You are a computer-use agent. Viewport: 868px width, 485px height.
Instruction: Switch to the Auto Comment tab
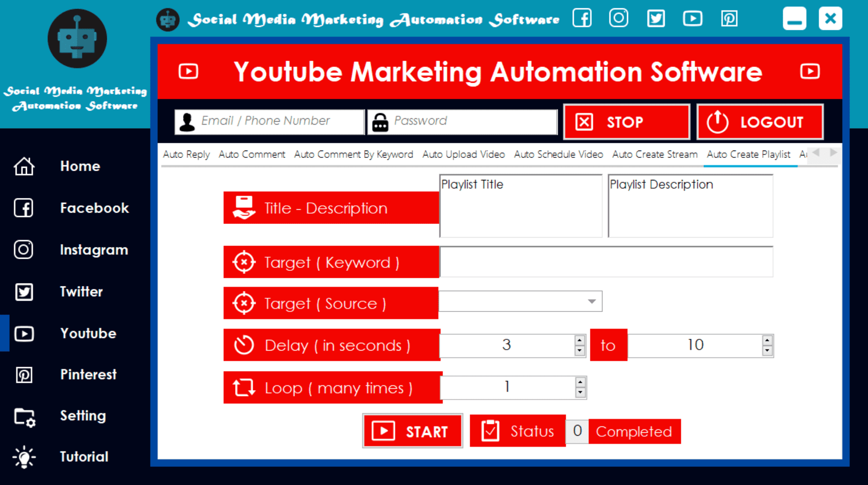252,154
